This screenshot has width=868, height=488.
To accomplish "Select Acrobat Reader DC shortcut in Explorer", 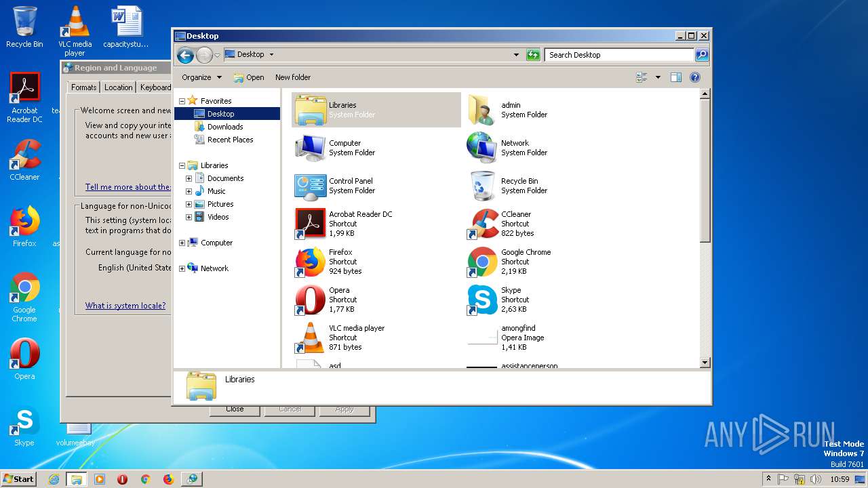I will [311, 224].
